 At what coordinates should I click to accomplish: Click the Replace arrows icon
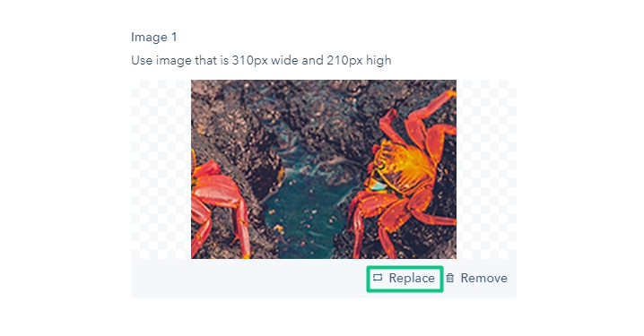[378, 278]
